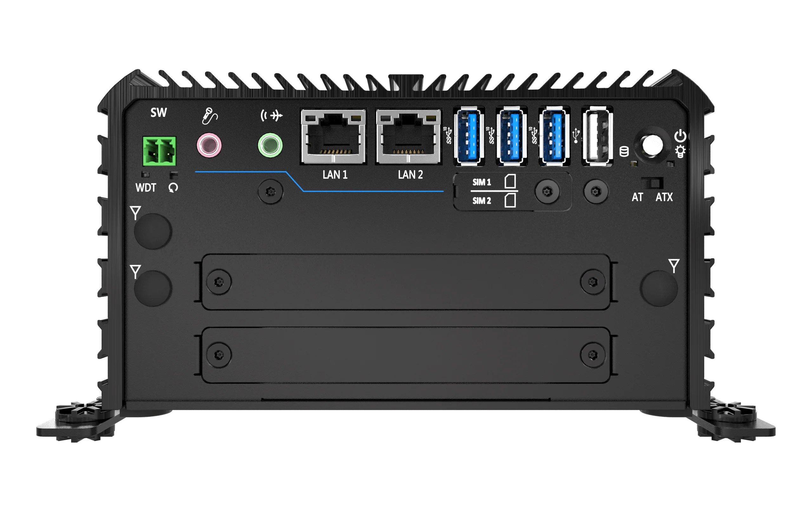Click the white USB 2.0 port
The height and width of the screenshot is (507, 812).
tap(598, 136)
